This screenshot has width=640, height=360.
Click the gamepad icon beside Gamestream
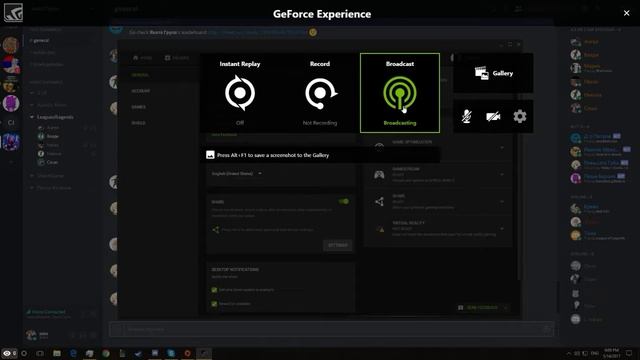[x=379, y=175]
